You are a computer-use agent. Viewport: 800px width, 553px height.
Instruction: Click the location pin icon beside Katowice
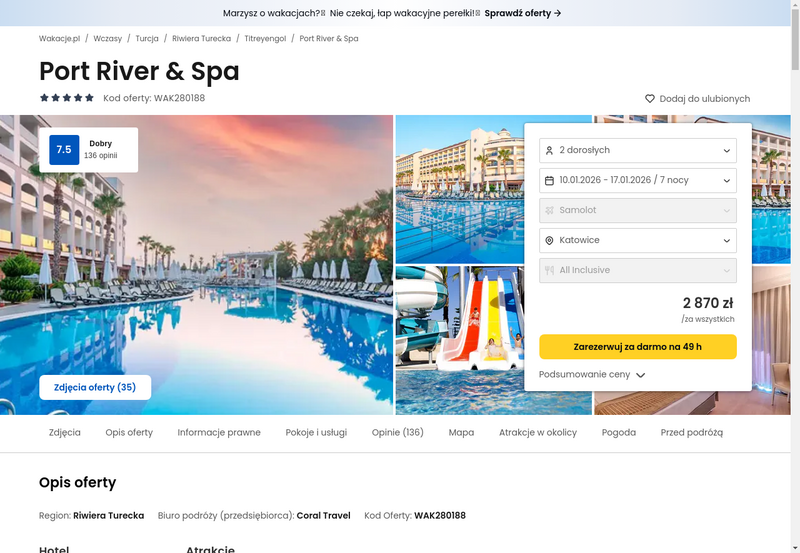point(549,240)
